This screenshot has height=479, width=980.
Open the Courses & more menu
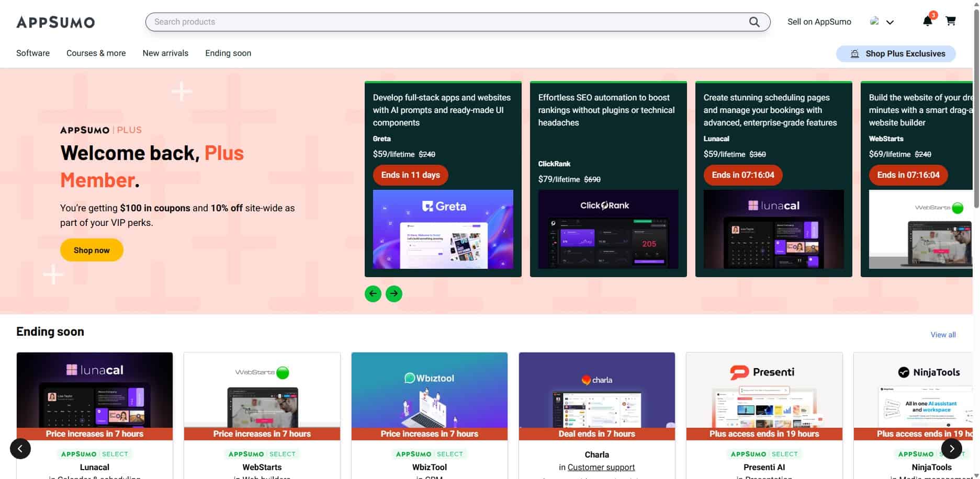click(x=96, y=53)
